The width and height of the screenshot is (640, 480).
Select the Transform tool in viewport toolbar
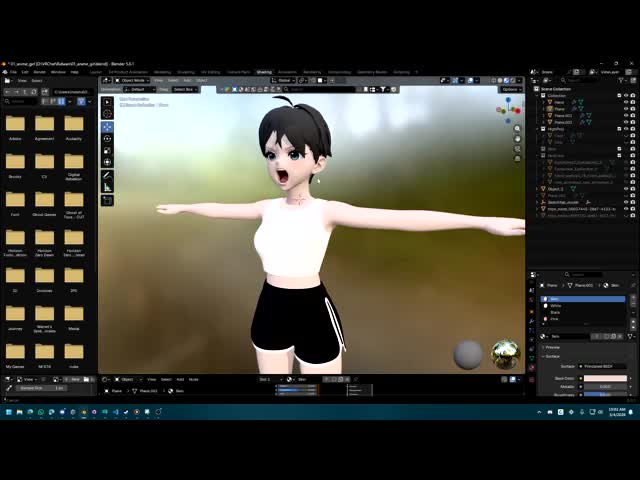[x=107, y=162]
